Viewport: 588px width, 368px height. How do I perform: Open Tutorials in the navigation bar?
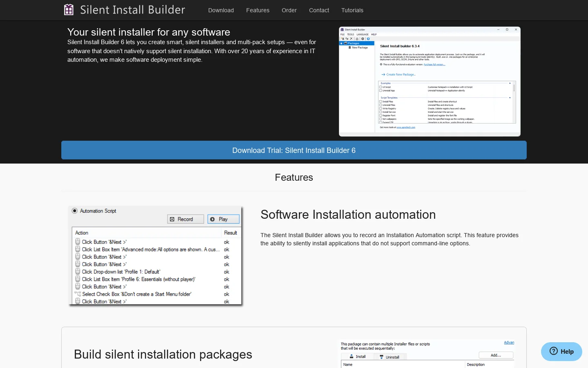[x=352, y=10]
